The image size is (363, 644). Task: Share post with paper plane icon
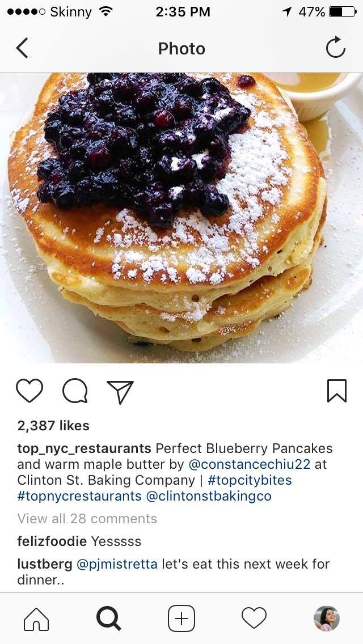pyautogui.click(x=120, y=391)
